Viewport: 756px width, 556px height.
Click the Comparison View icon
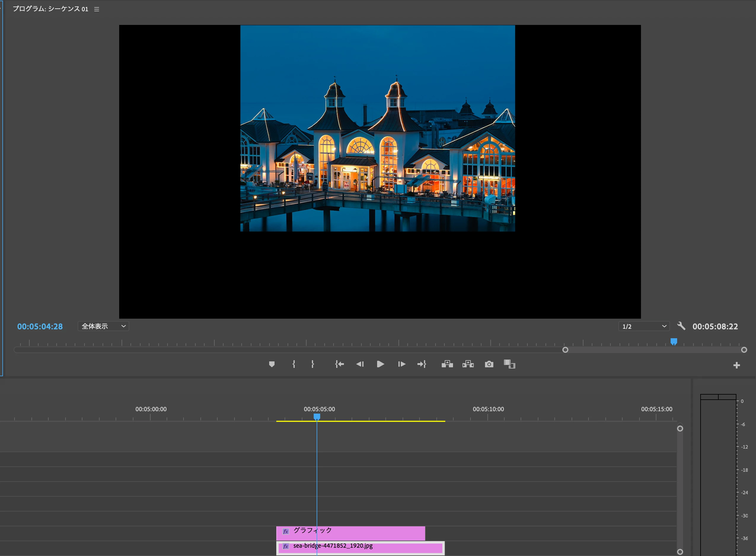pos(509,364)
